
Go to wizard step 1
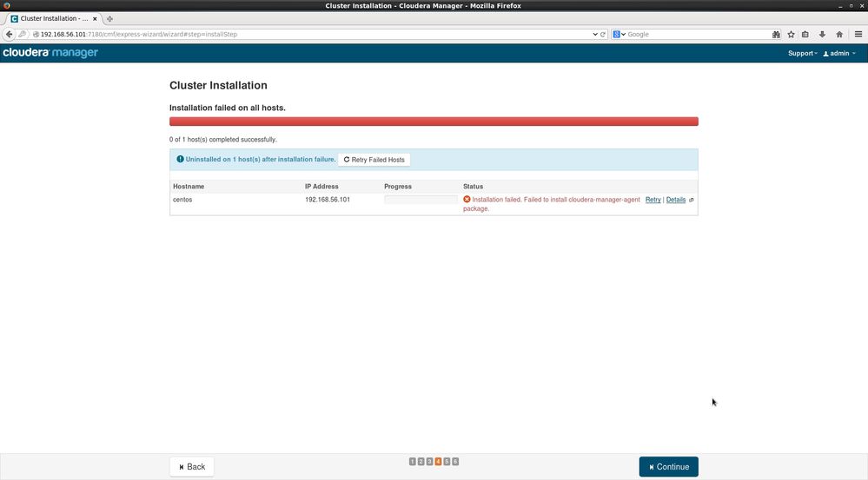[x=413, y=462]
